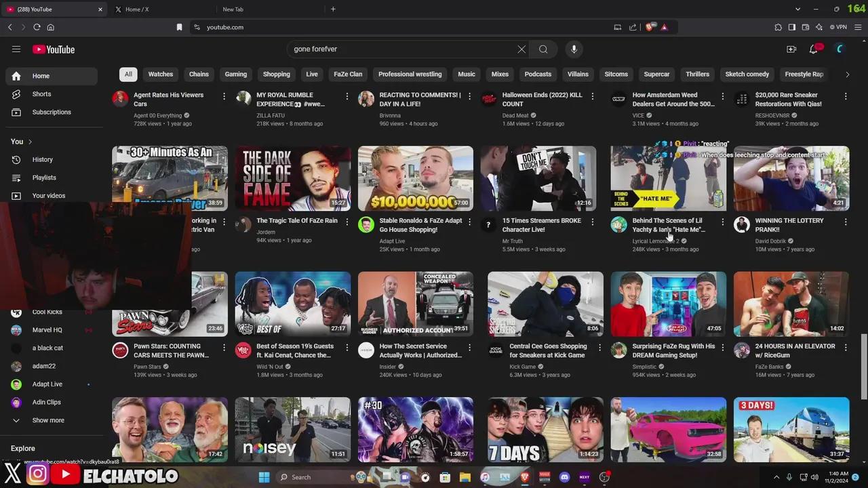
Task: Close the YouTube browser tab
Action: point(100,9)
